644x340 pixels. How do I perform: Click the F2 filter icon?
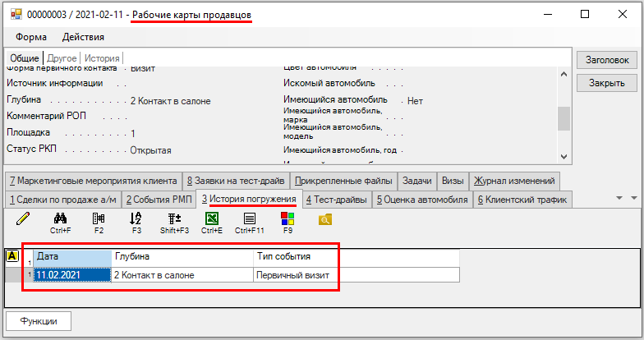pos(99,219)
